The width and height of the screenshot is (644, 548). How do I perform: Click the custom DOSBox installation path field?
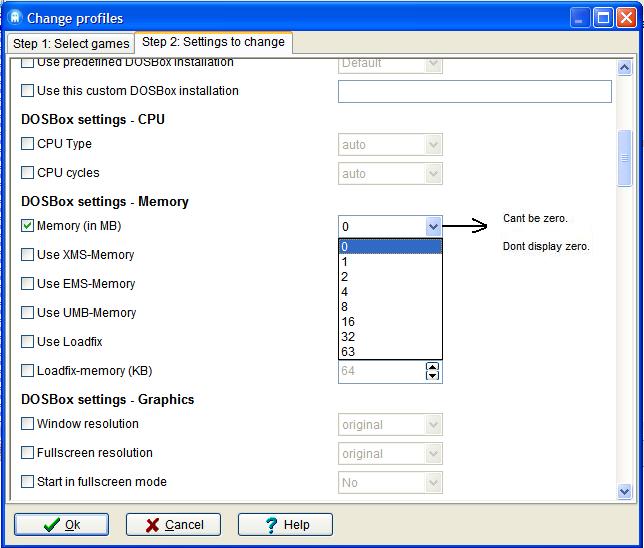[474, 91]
